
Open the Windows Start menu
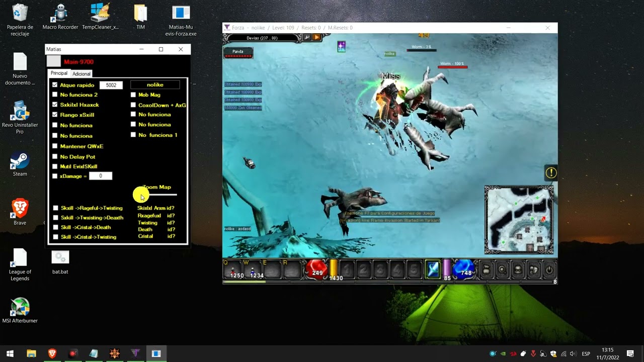coord(10,353)
